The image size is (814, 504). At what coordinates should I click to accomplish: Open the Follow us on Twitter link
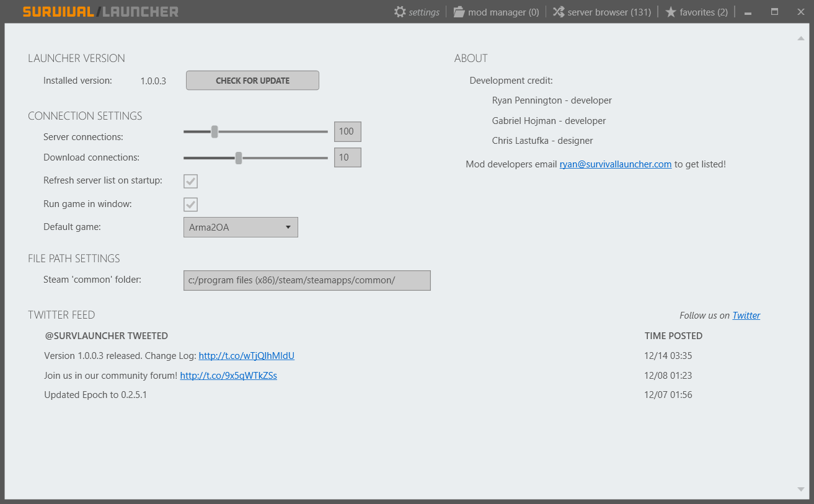click(x=746, y=316)
